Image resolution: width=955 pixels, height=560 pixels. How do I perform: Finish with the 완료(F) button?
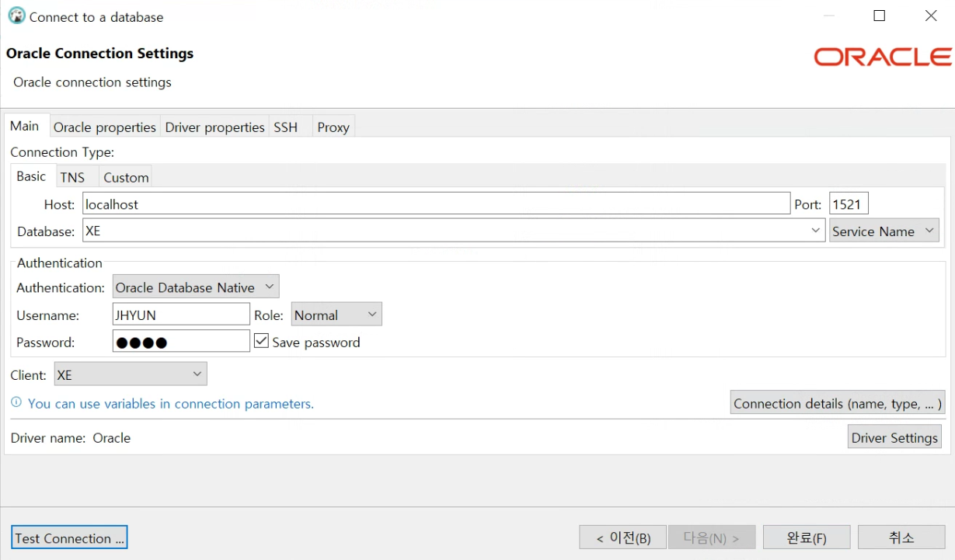[807, 537]
